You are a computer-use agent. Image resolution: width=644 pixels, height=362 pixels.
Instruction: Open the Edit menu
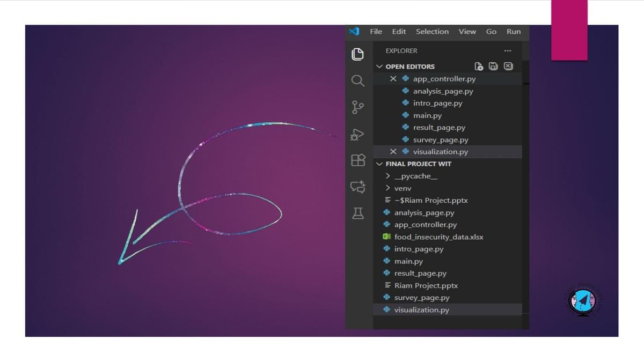[399, 32]
